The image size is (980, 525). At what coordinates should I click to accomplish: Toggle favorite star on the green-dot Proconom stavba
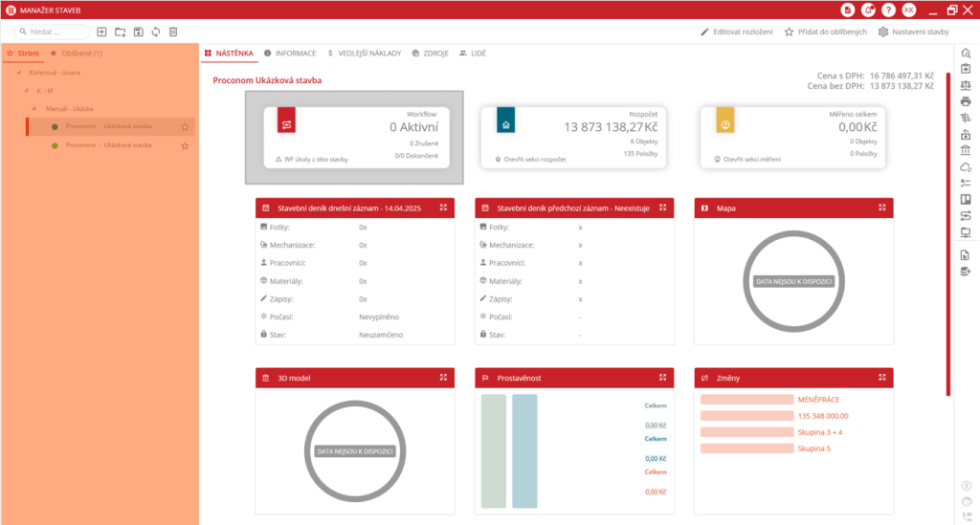(x=185, y=145)
